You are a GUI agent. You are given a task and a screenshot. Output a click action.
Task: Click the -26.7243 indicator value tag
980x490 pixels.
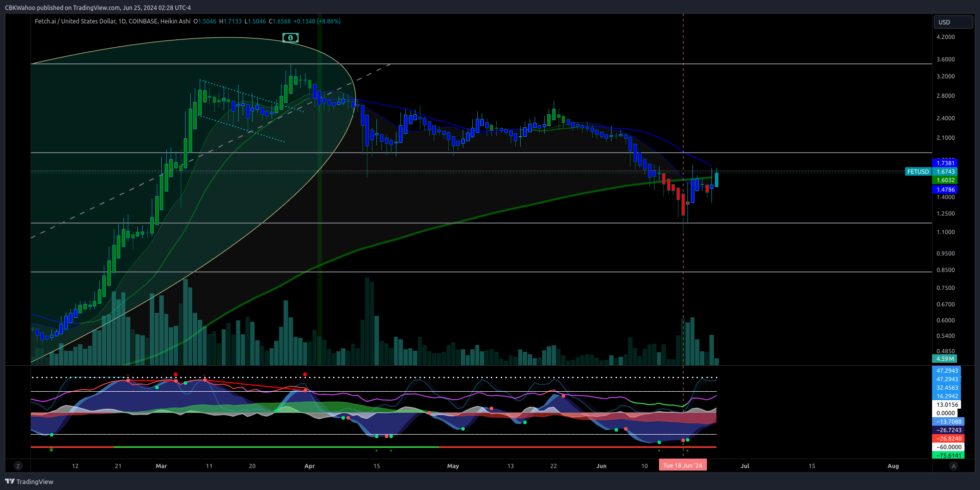click(x=948, y=430)
